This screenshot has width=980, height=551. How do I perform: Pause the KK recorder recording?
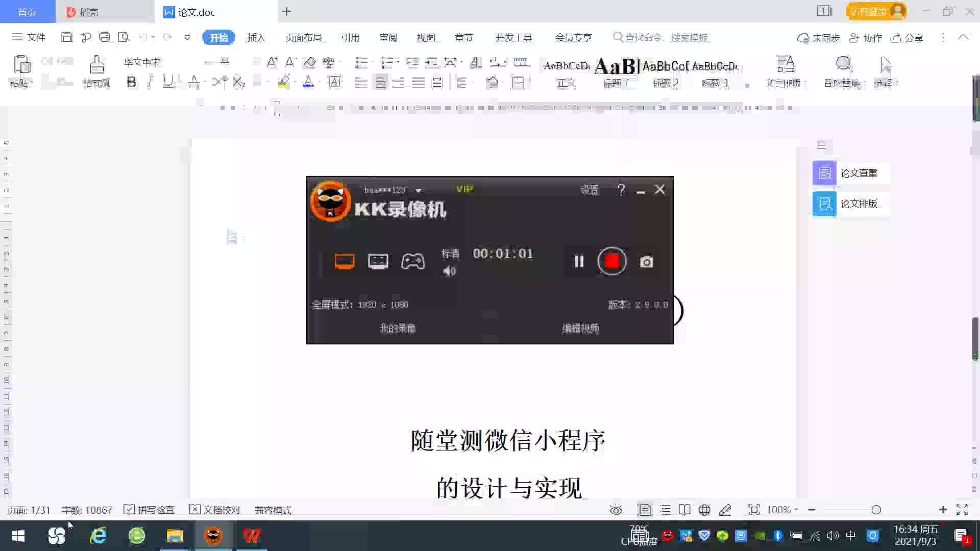pos(578,262)
